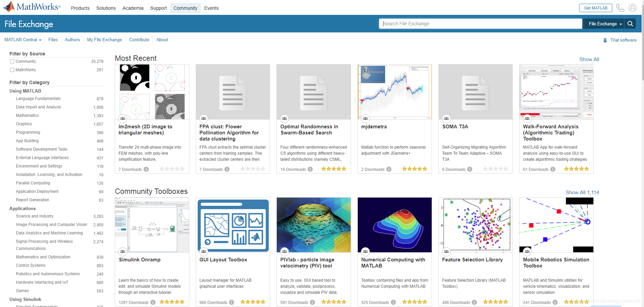Click info icon beside SOMA T3A 6 Downloads
This screenshot has width=644, height=307.
click(x=470, y=169)
